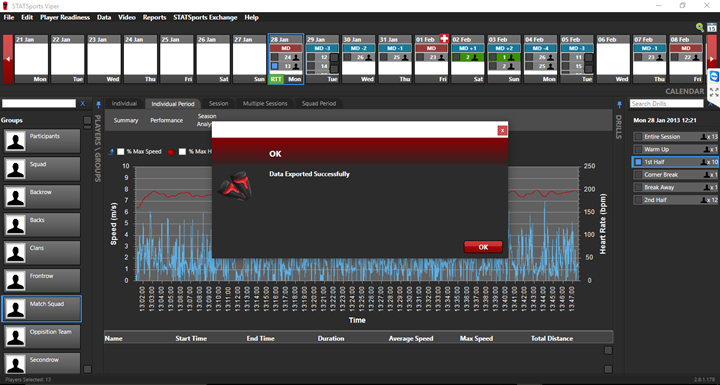
Task: Click the heart icon beside % Max HR
Action: pos(171,152)
